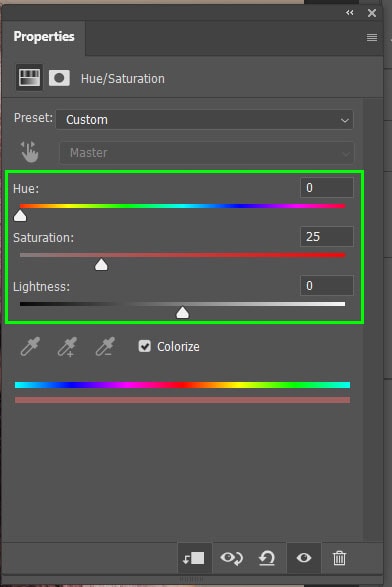Screen dimensions: 392x587
Task: Select the Subtract from Sample eyedropper
Action: (x=105, y=346)
